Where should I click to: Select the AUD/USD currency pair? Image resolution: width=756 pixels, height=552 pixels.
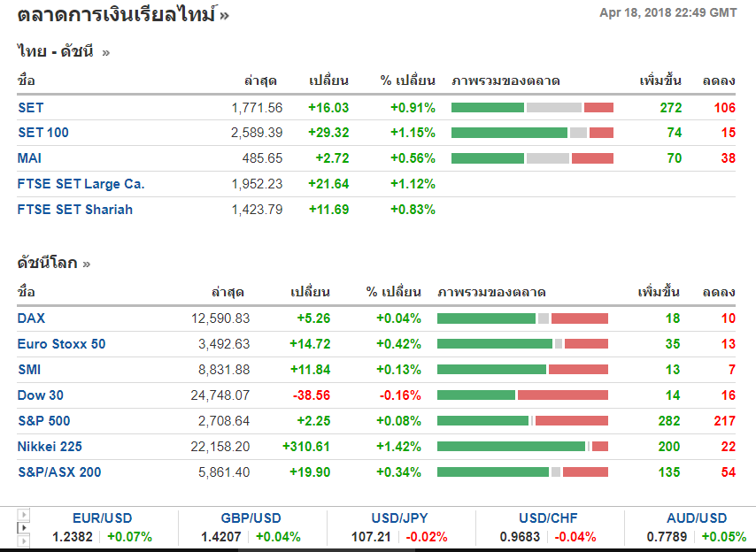tap(697, 518)
